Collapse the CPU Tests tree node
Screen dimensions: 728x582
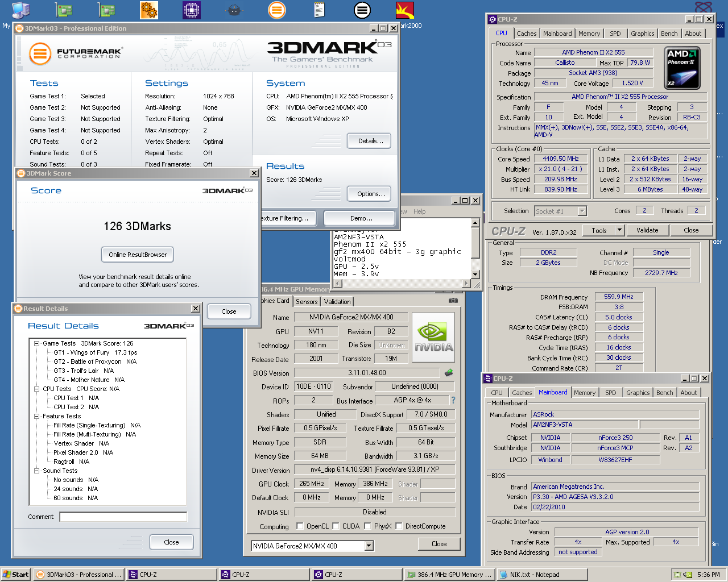point(36,389)
